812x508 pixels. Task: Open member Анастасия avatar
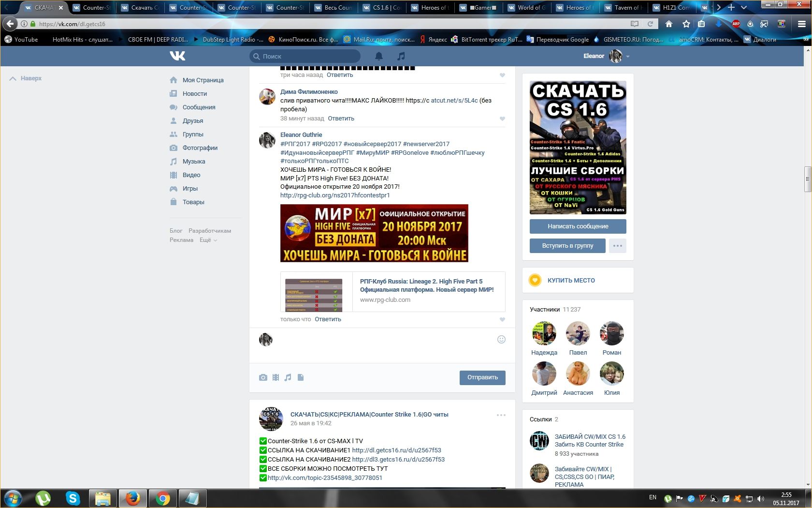tap(578, 374)
